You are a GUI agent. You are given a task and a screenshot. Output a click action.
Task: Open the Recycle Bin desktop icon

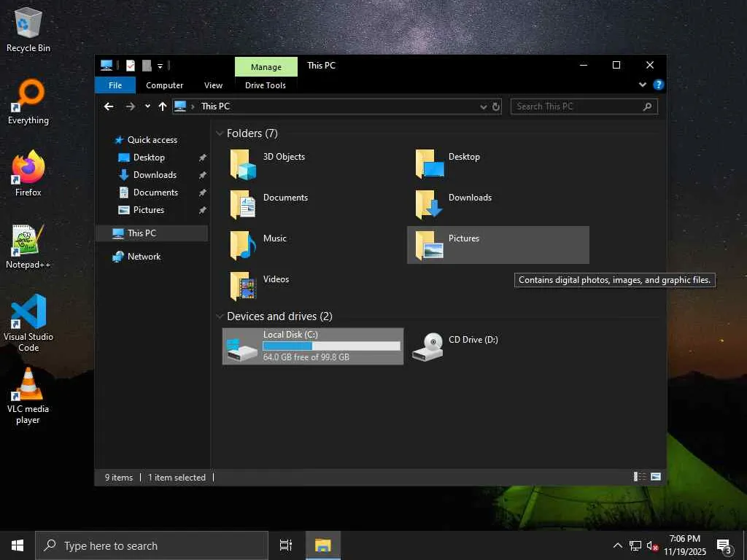28,29
